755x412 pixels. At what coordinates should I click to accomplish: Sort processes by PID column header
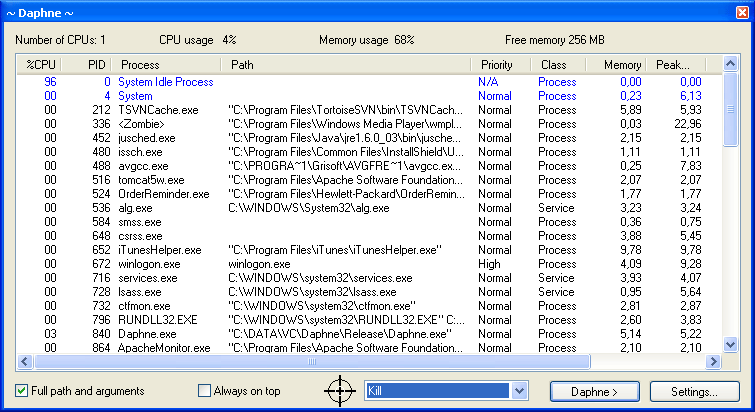pos(98,65)
